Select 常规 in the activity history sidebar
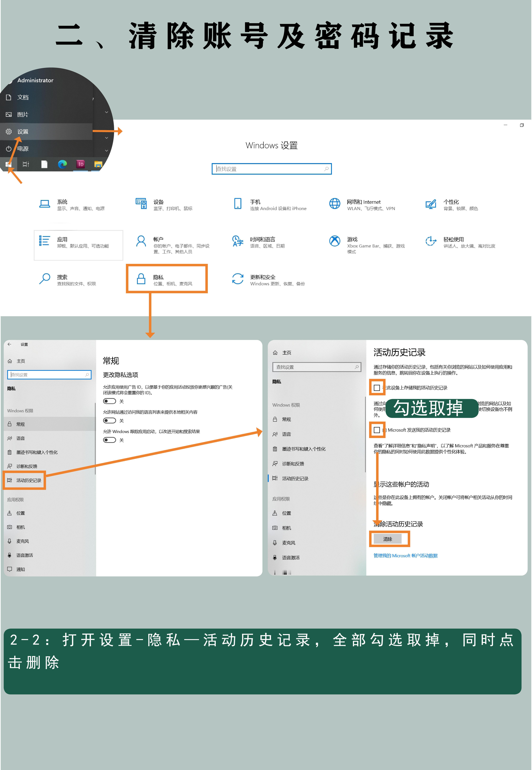Image resolution: width=532 pixels, height=770 pixels. pyautogui.click(x=317, y=419)
